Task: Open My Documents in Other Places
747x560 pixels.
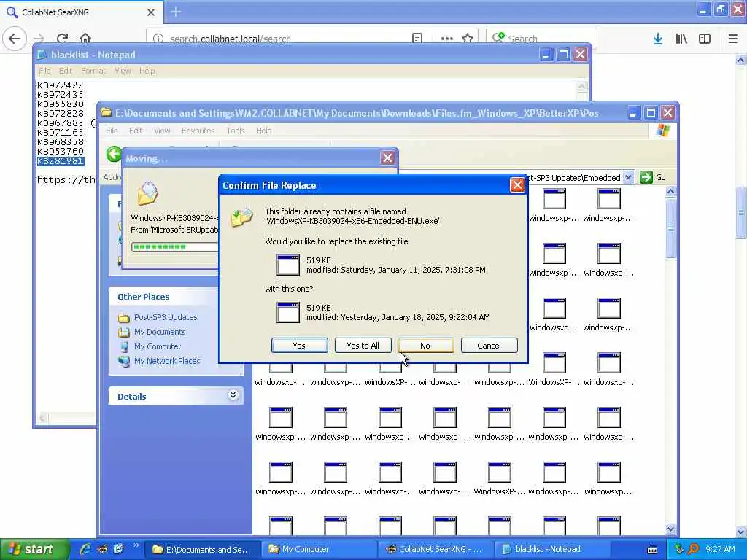Action: [x=160, y=332]
